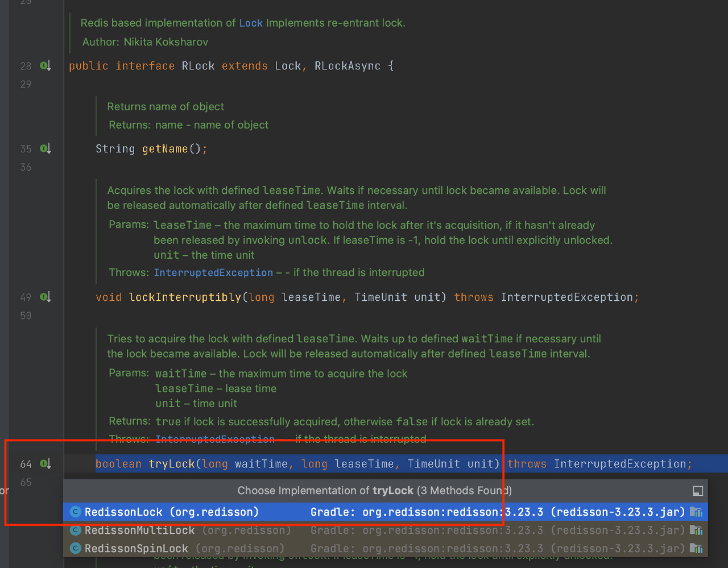Click TimeUnit type in tryLock signature

coord(434,464)
